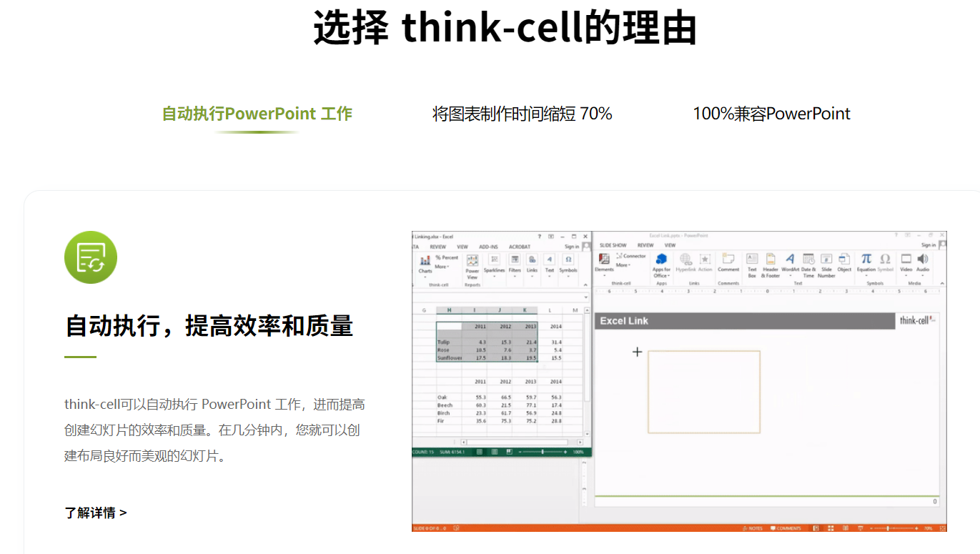
Task: Open the Text group in Excel ribbon
Action: (x=549, y=264)
